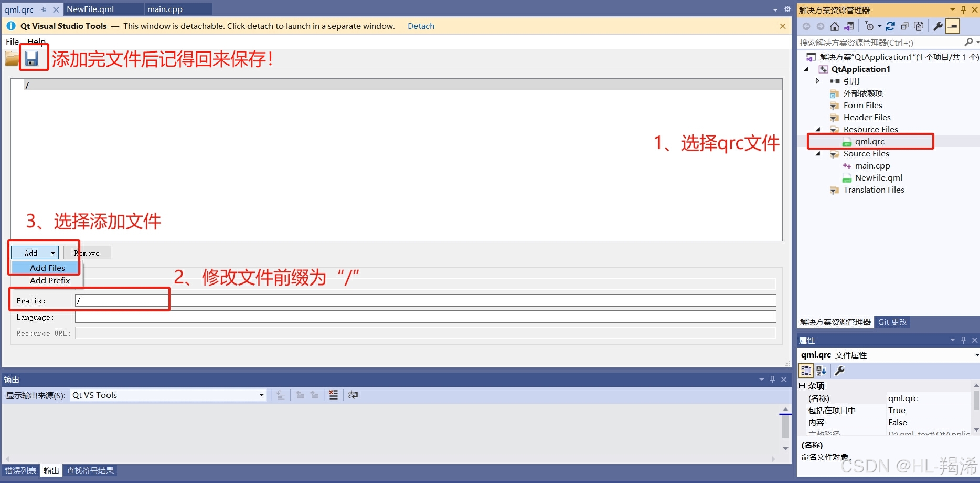Collapse all nodes using the Solution Explorer collapse icon
980x483 pixels.
(x=904, y=26)
